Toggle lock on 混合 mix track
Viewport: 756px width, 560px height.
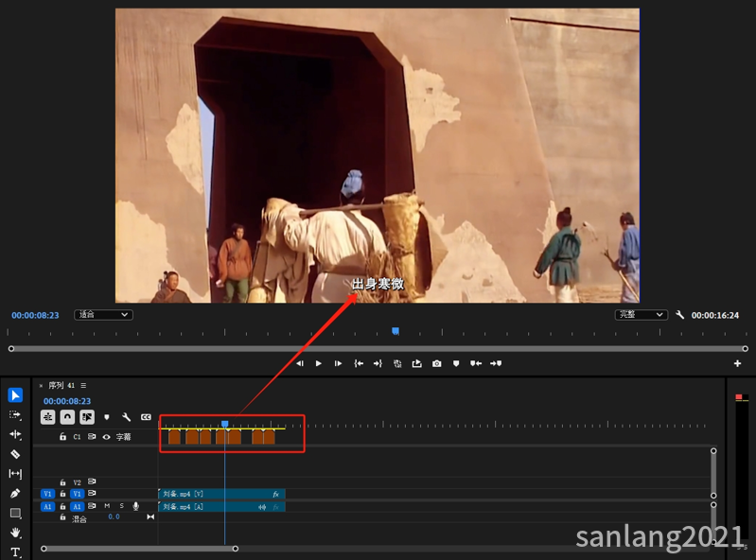62,517
